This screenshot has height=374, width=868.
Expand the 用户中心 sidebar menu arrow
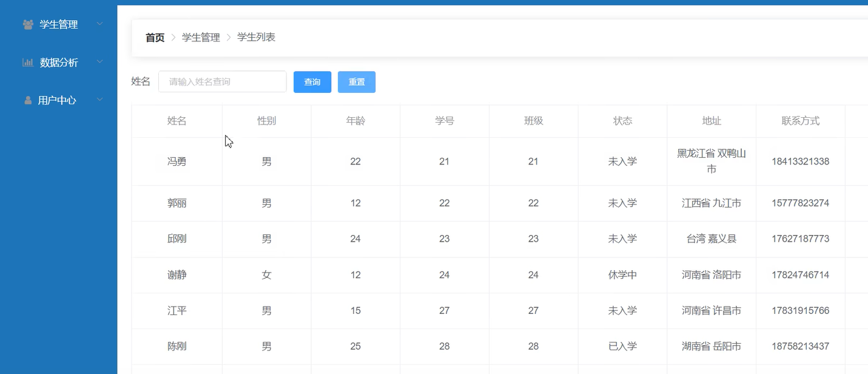tap(100, 100)
